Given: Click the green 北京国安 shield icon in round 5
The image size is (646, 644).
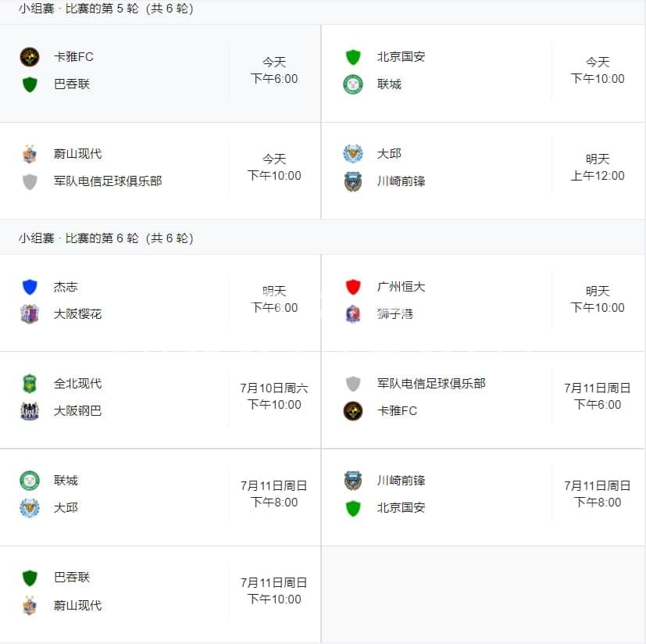Looking at the screenshot, I should (x=353, y=57).
